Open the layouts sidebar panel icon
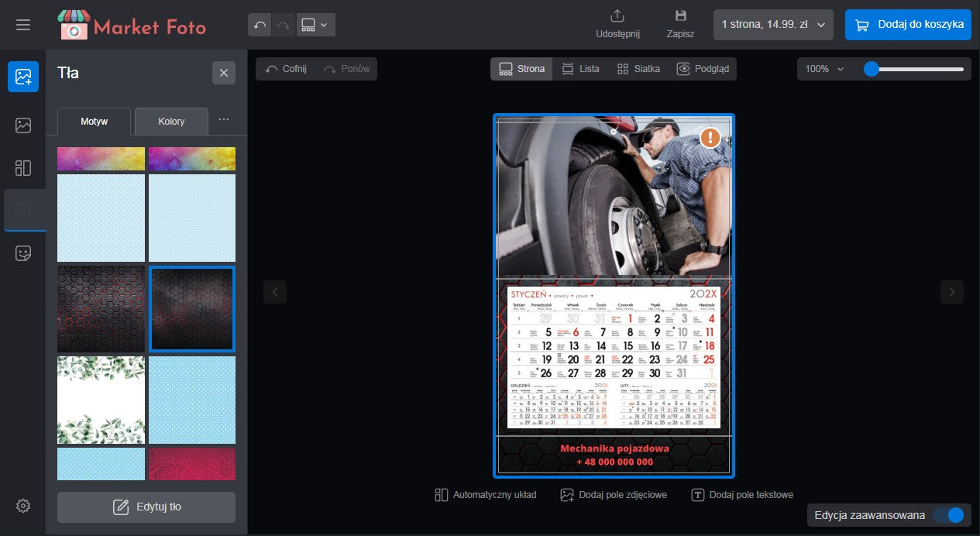 23,168
